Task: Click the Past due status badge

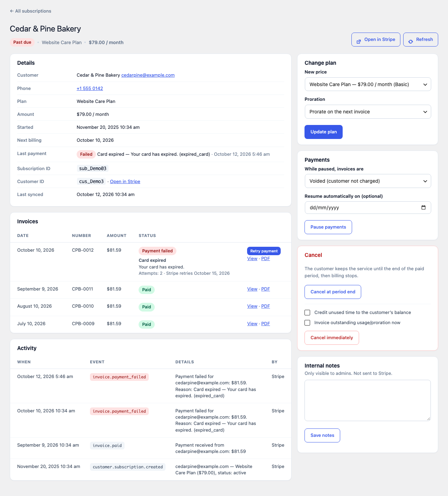Action: click(22, 42)
